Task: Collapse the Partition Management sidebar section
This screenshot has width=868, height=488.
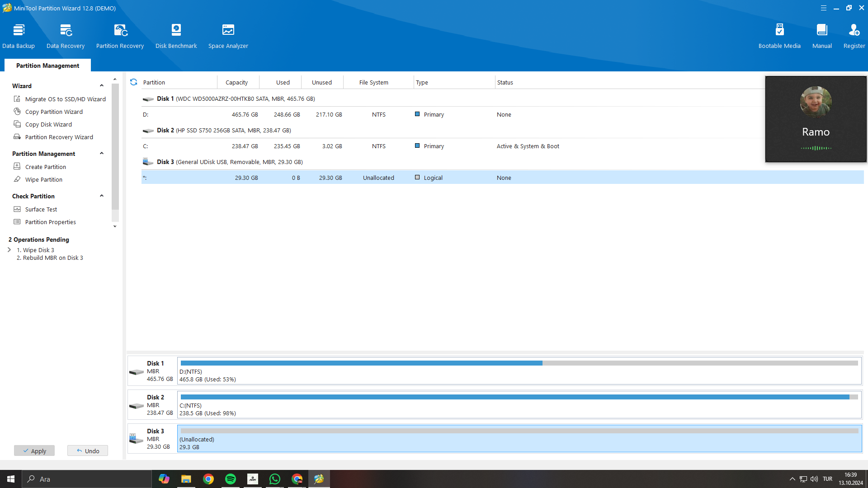Action: pyautogui.click(x=102, y=154)
